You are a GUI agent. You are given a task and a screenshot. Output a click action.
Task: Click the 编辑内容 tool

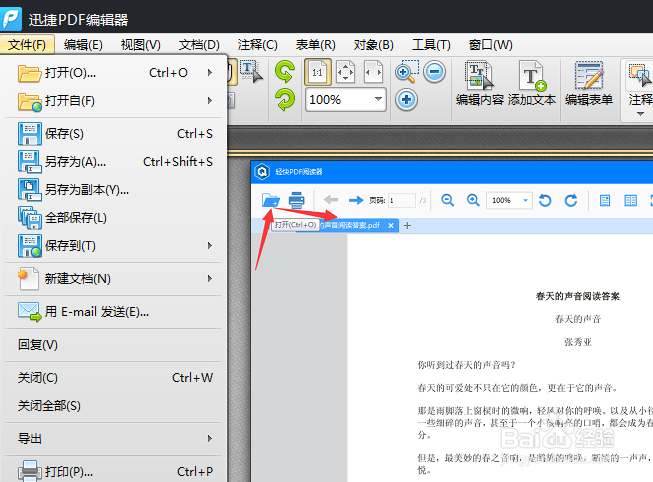[479, 83]
